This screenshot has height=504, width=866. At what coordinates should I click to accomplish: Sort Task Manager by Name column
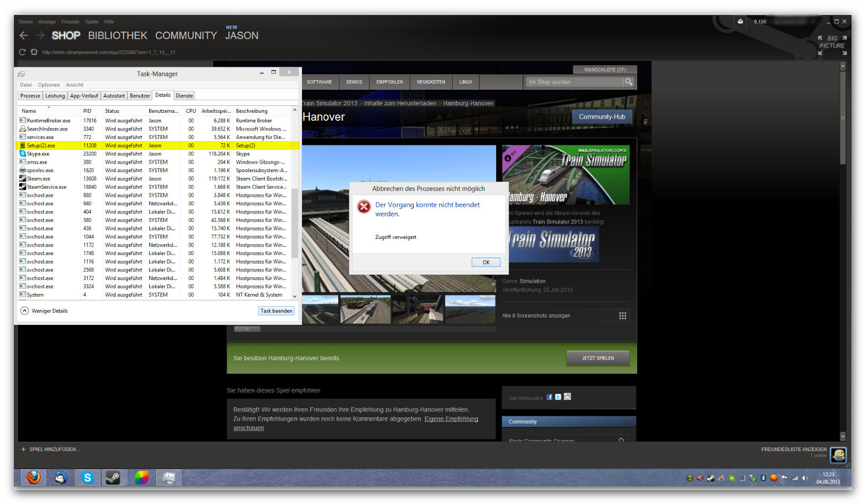click(49, 111)
